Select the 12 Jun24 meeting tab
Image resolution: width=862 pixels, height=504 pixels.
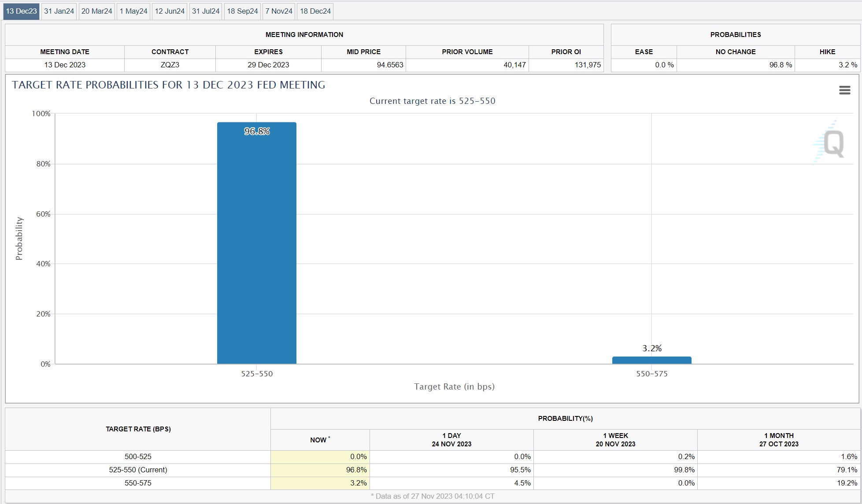click(x=170, y=11)
